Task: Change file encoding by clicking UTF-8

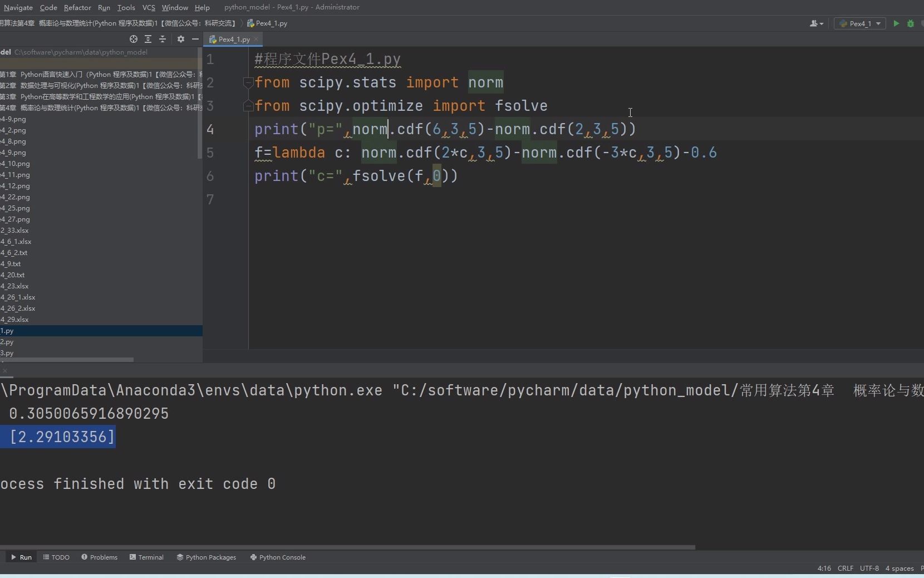Action: [x=869, y=569]
